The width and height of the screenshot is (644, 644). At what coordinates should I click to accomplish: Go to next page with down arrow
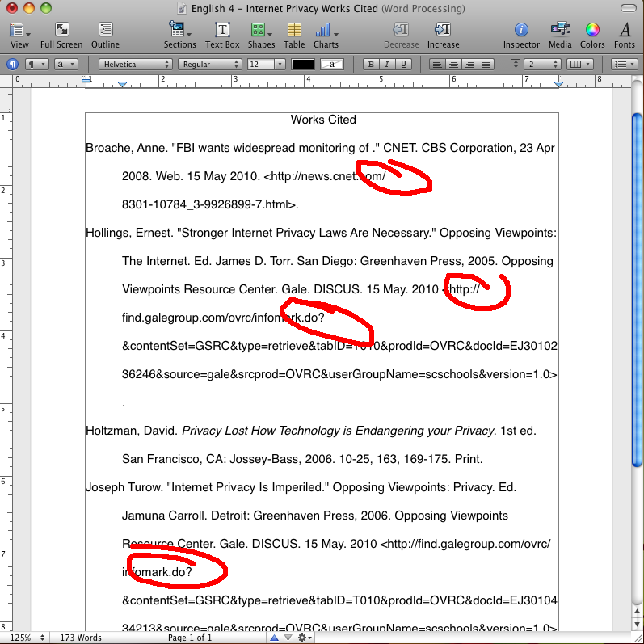pyautogui.click(x=288, y=638)
